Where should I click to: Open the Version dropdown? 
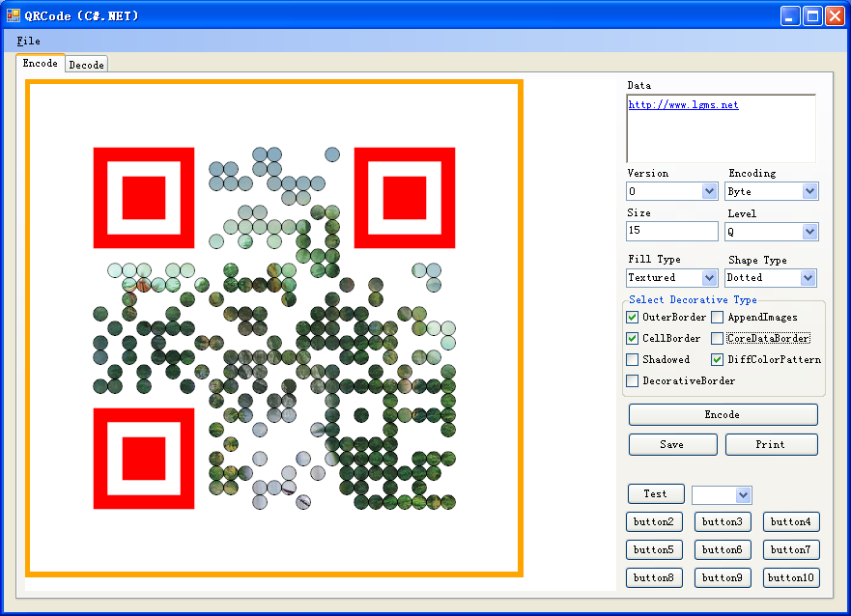[709, 191]
